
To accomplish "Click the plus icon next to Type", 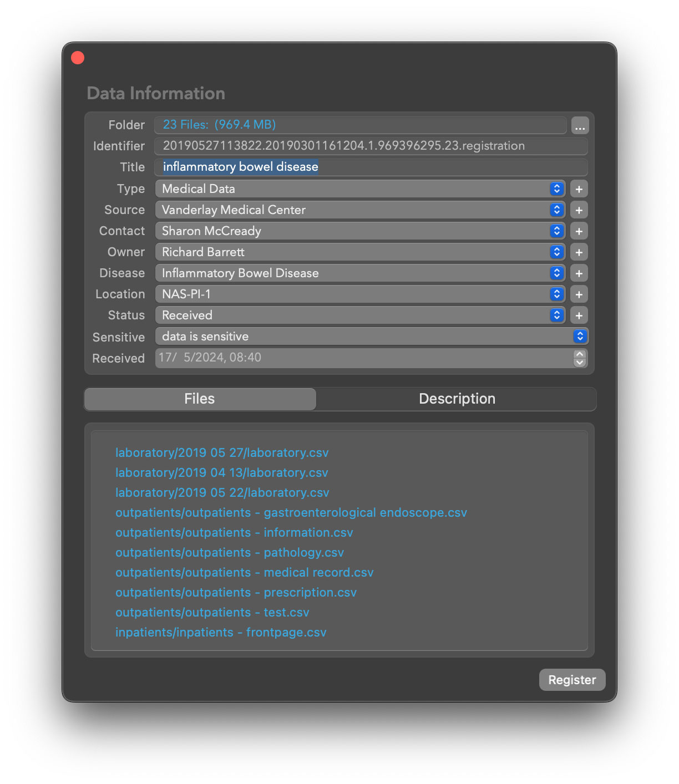I will click(579, 189).
